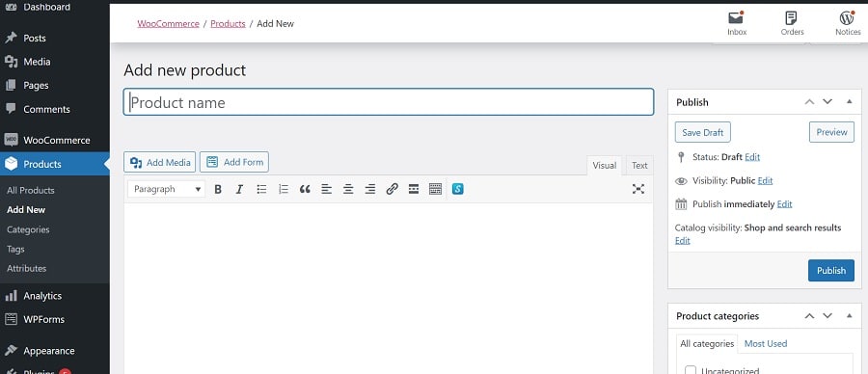Click the blue Publish button
868x374 pixels.
point(831,271)
